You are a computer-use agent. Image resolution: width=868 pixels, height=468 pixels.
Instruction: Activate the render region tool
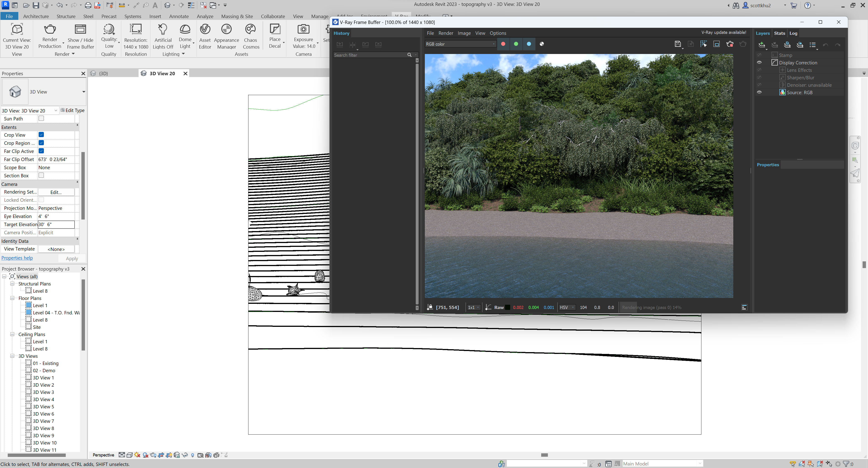704,44
